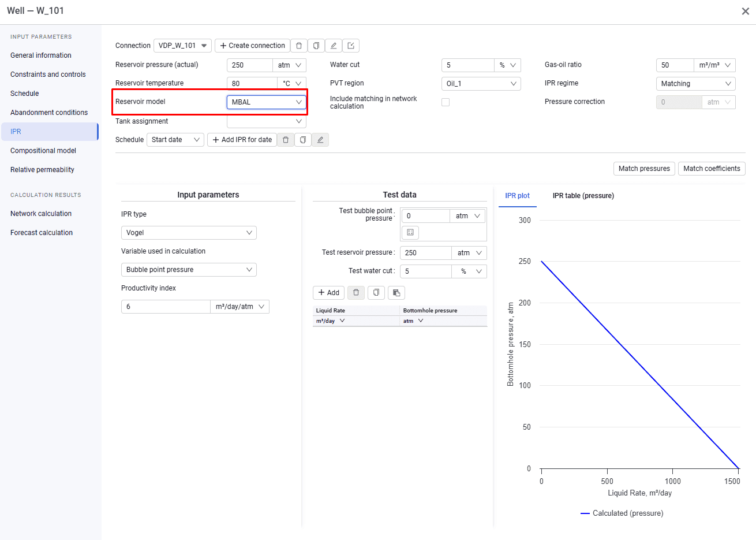Open Constraints and controls section
The image size is (756, 540).
[48, 75]
